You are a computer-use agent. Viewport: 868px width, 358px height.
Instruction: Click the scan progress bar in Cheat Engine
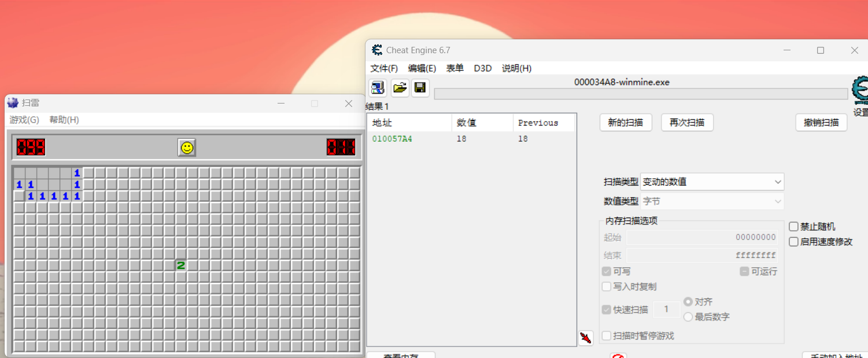coord(641,94)
